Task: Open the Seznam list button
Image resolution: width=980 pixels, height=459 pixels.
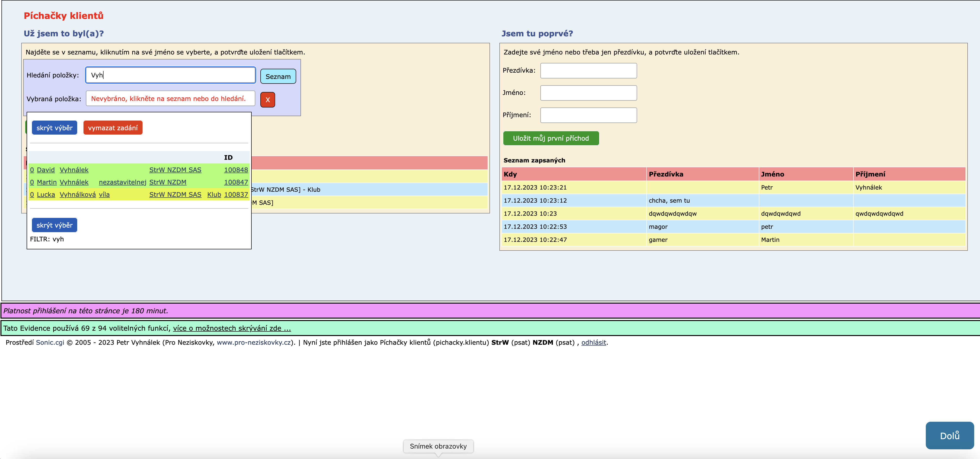Action: coord(278,76)
